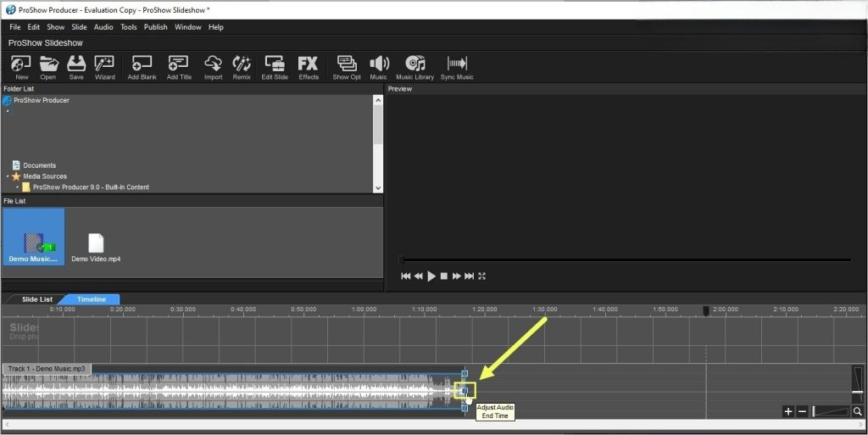868x435 pixels.
Task: Open the Tools menu
Action: (129, 26)
